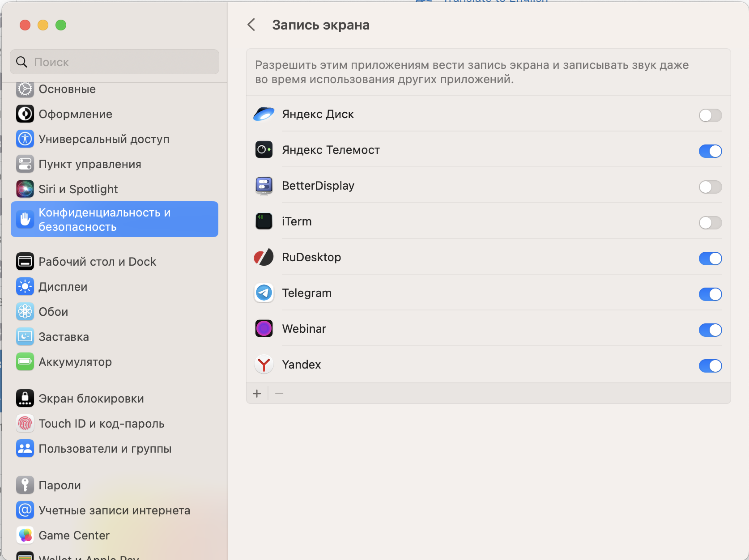Click the Яндекс Телемост icon
Viewport: 749px width, 560px height.
[264, 150]
